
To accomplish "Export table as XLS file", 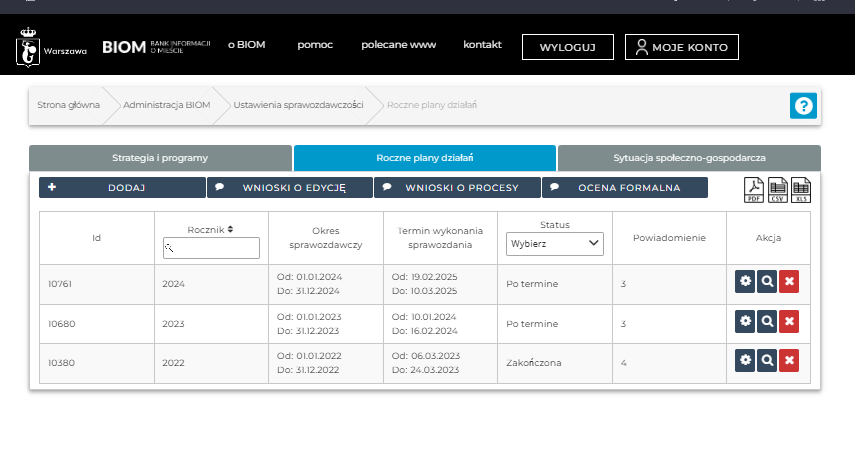I will point(801,188).
